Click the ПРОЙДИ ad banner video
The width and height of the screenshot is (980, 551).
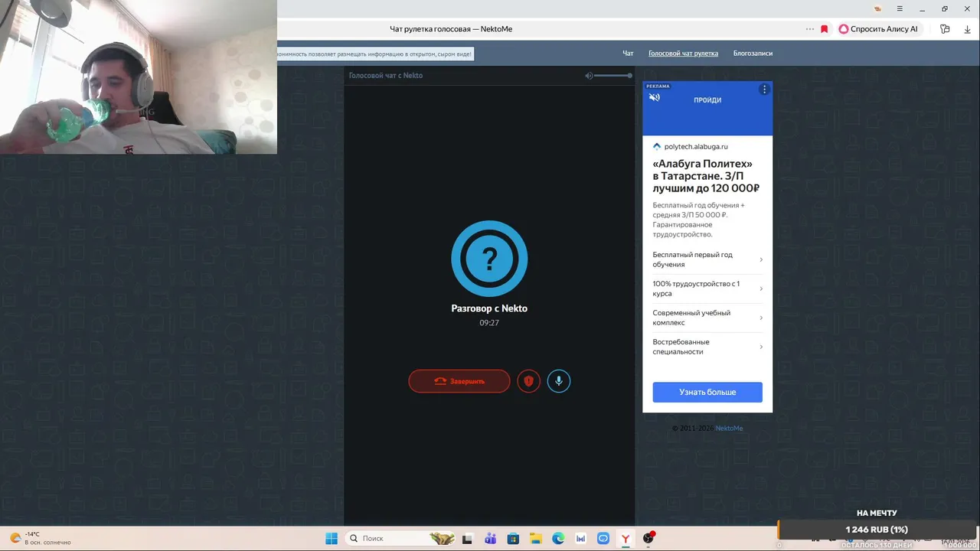[707, 108]
